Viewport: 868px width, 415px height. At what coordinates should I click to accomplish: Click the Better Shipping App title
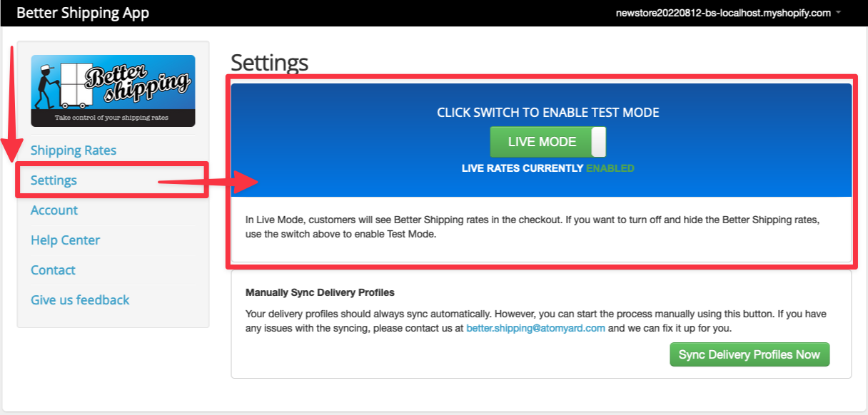point(83,13)
